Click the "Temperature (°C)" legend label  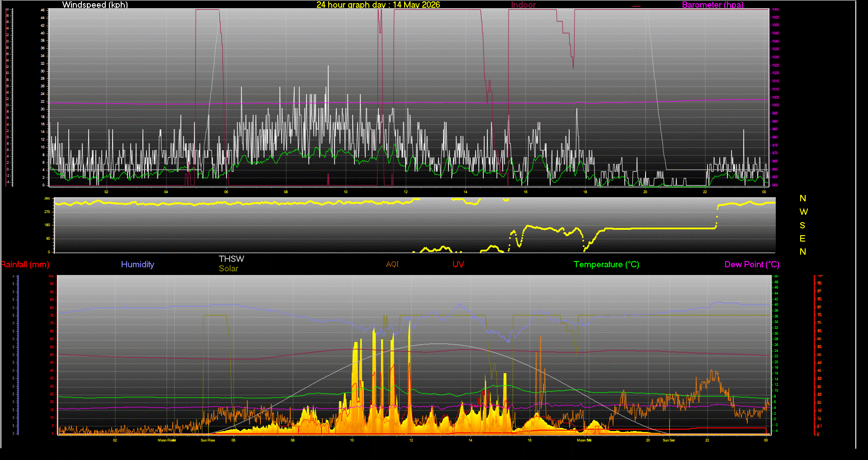coord(606,265)
